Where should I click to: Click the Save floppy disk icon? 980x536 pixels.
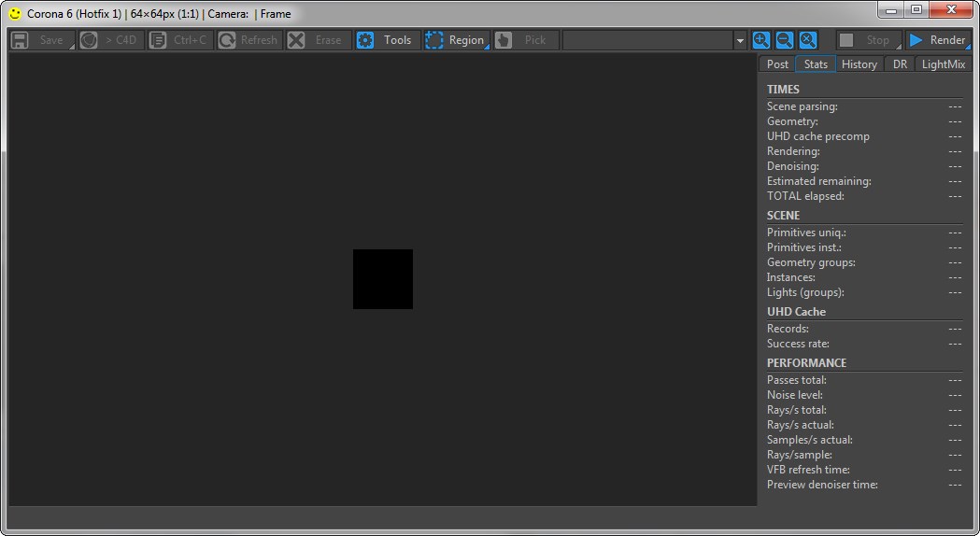20,40
